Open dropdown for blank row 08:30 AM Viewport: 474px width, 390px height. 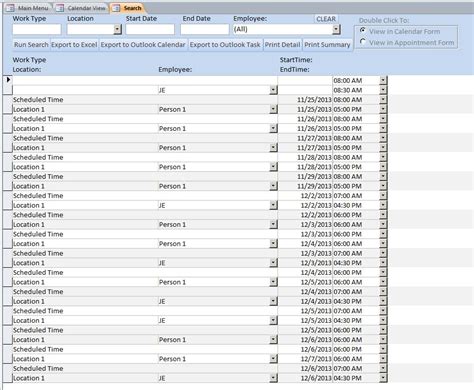[x=383, y=90]
